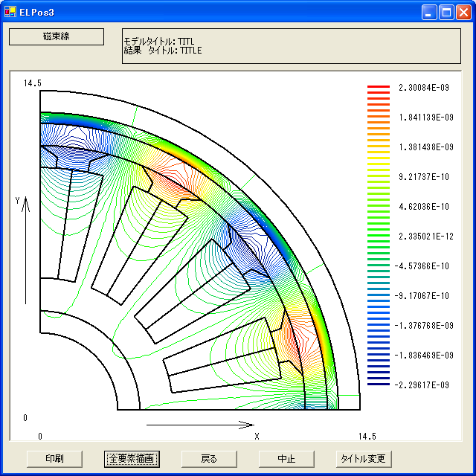Click legend value 4.62036E-10
Screen dimensions: 476x476
point(424,207)
